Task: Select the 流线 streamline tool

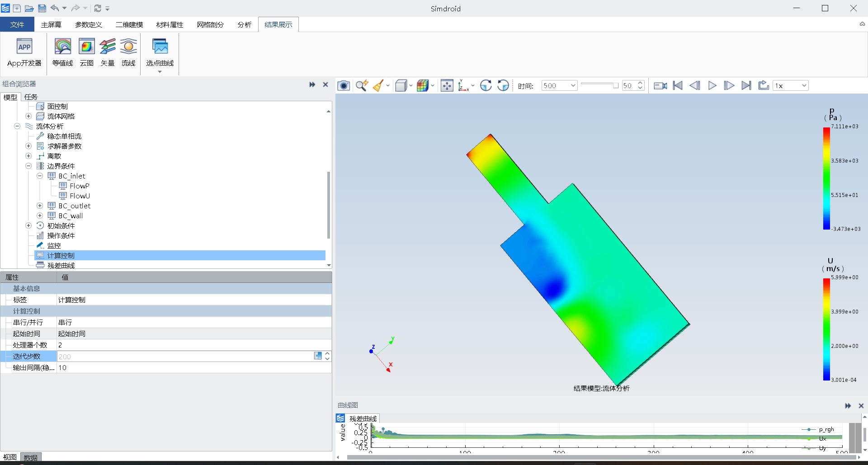Action: click(x=128, y=53)
